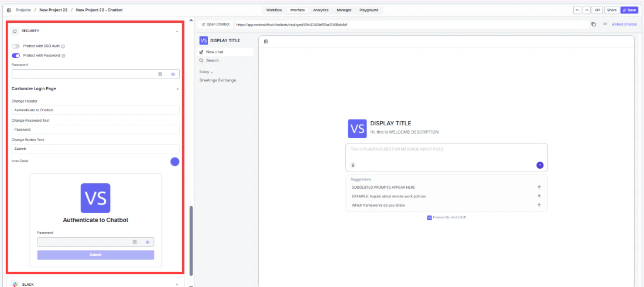Open the API button
The image size is (644, 287).
pyautogui.click(x=598, y=10)
